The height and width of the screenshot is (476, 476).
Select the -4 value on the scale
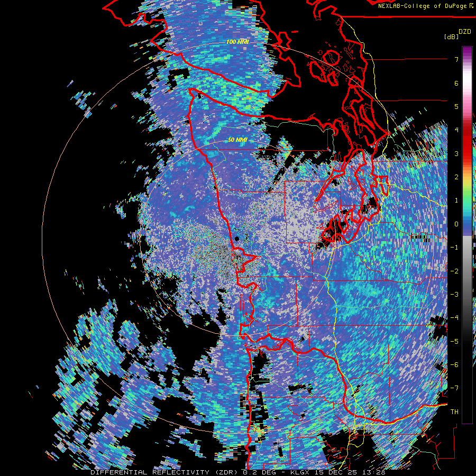point(454,318)
